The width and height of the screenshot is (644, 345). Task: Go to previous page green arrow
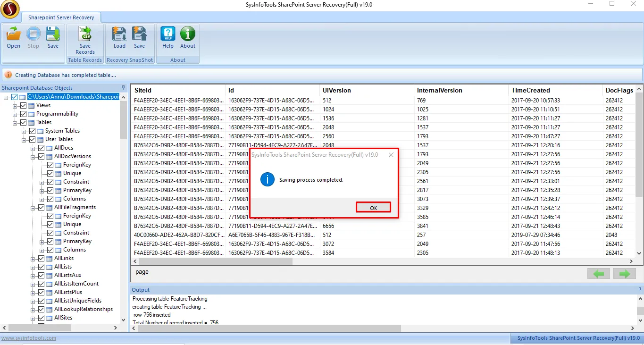tap(598, 274)
